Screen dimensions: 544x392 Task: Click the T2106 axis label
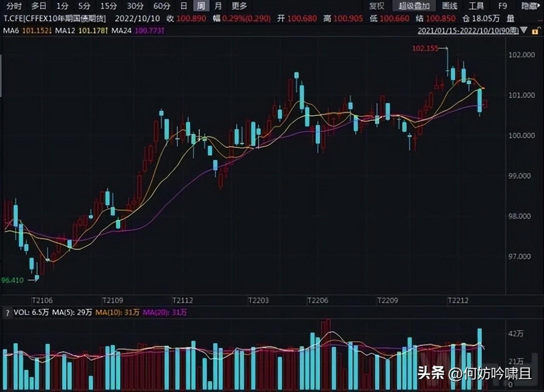click(x=42, y=300)
